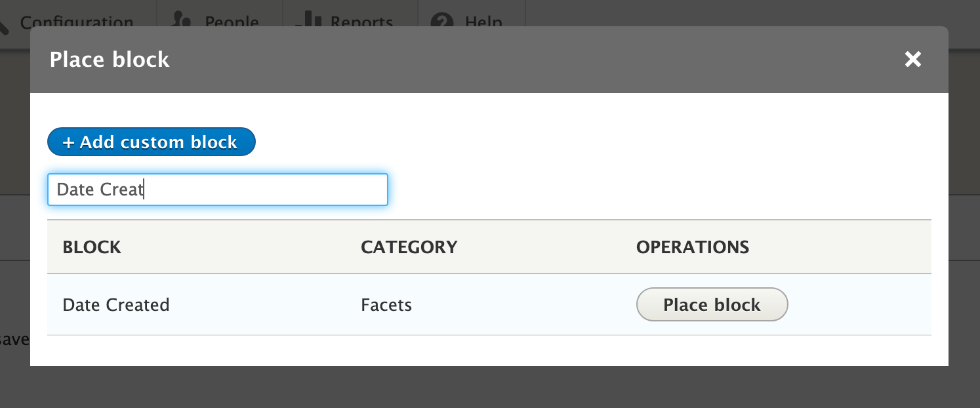Click the X to dismiss the modal
Viewport: 980px width, 408px height.
point(912,60)
